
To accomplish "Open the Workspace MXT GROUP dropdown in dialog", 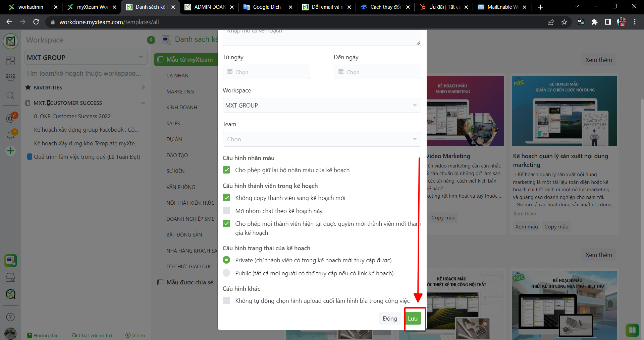I will [x=322, y=106].
